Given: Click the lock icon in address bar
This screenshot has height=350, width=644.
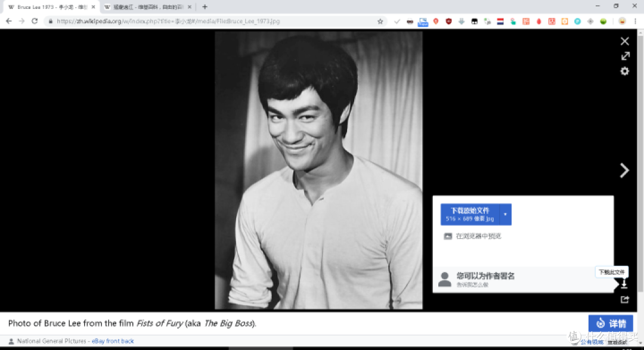Looking at the screenshot, I should coord(51,21).
